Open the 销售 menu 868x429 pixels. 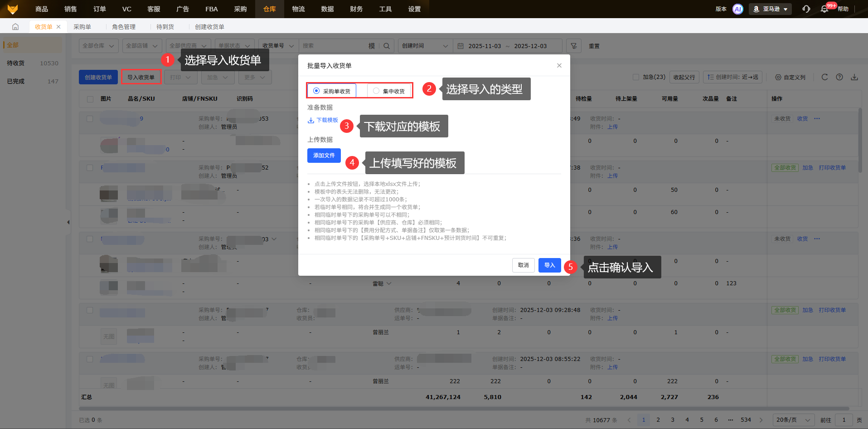71,9
